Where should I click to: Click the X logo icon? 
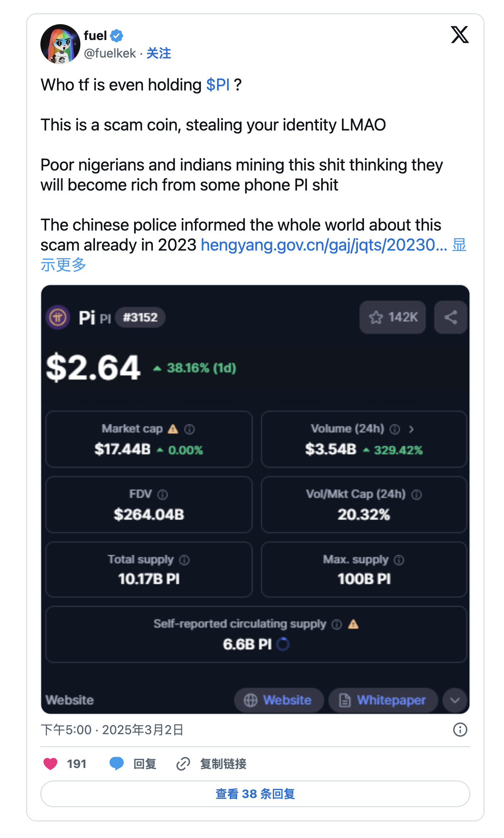coord(459,35)
